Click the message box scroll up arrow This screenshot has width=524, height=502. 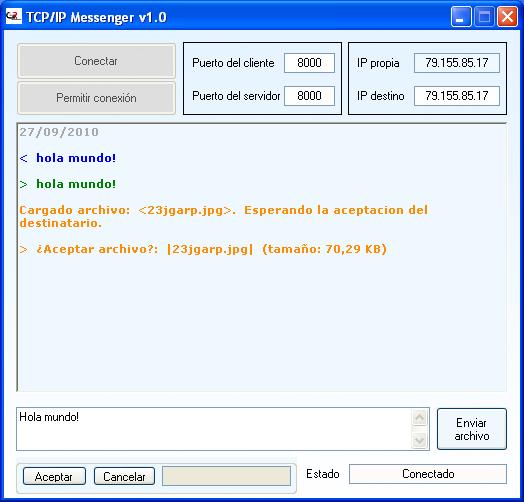419,418
